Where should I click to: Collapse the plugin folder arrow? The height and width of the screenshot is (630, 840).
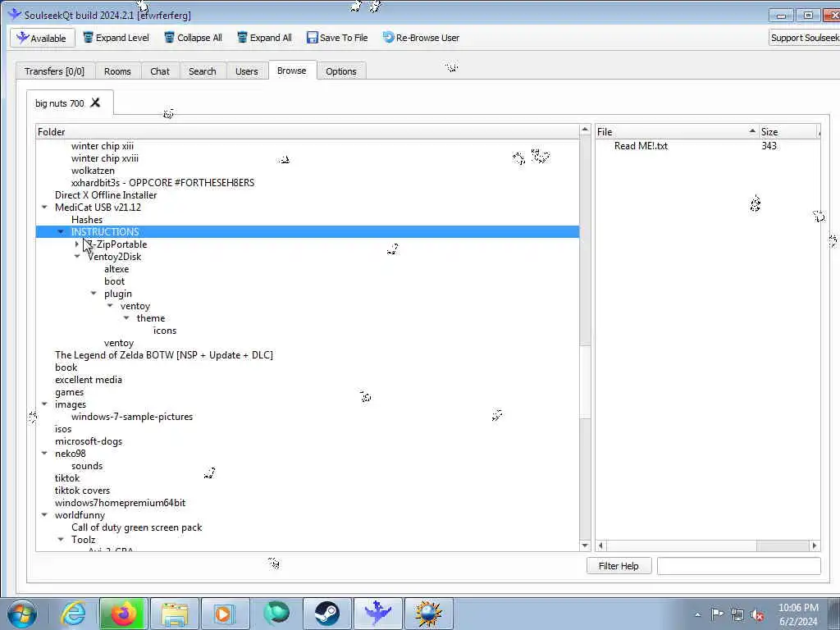(94, 294)
